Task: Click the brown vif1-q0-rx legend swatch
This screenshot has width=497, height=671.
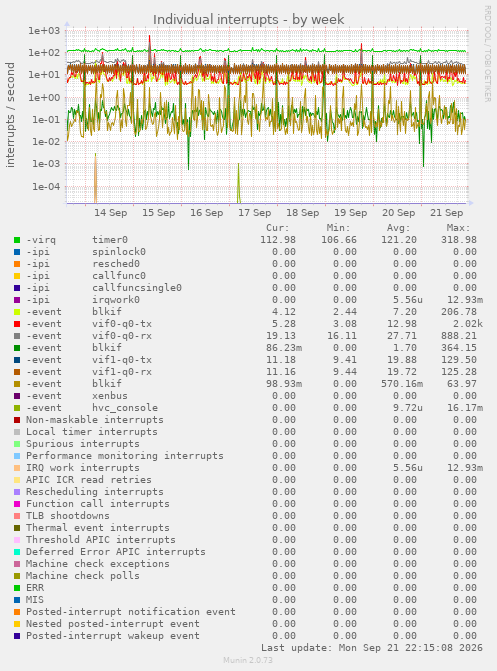Action: pos(17,372)
